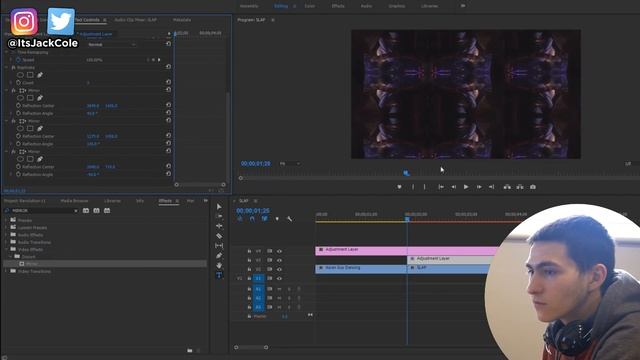Open the Fit zoom dropdown in Program monitor
640x360 pixels.
[290, 164]
